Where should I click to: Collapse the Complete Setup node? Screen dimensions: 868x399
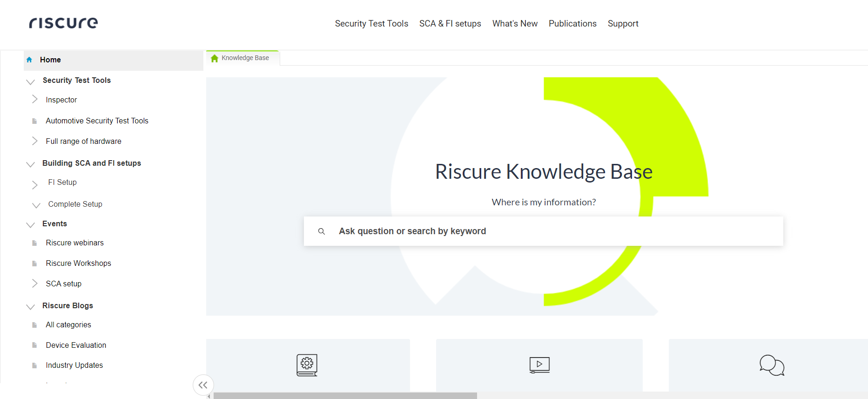(x=36, y=205)
